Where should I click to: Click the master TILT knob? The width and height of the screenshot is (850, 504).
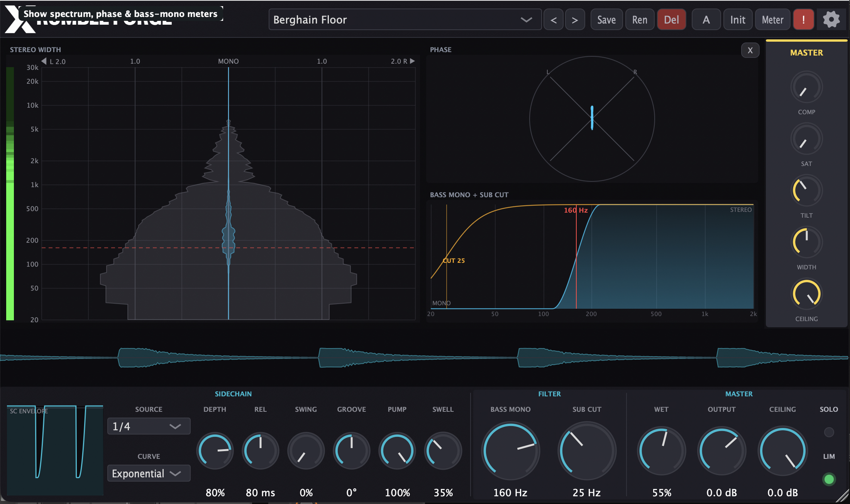click(x=806, y=190)
